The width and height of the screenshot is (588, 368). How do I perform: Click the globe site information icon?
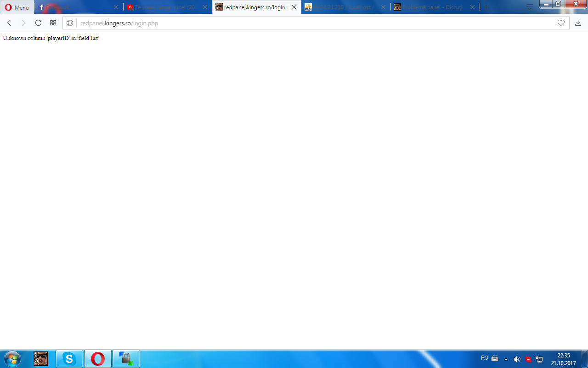click(x=70, y=23)
